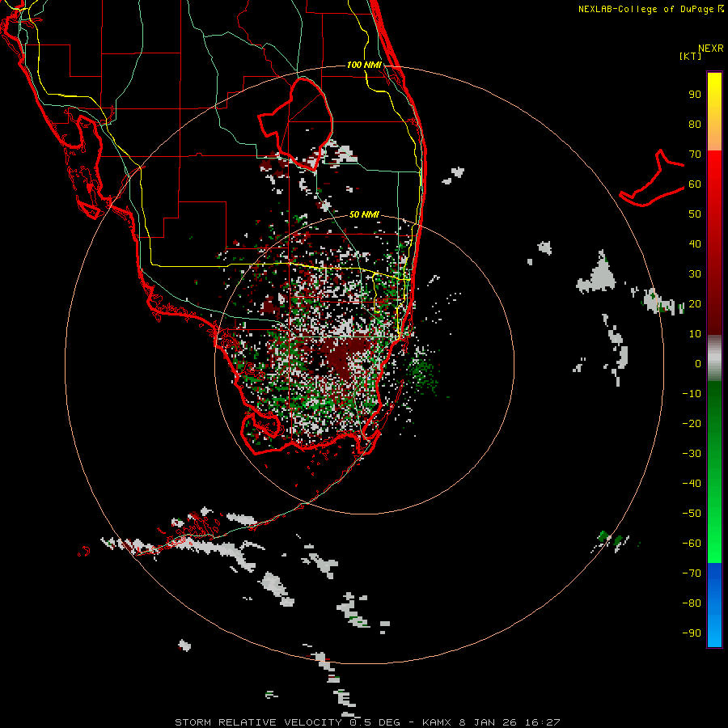The height and width of the screenshot is (728, 728).
Task: Click the 0 value on the velocity scale
Action: point(698,364)
